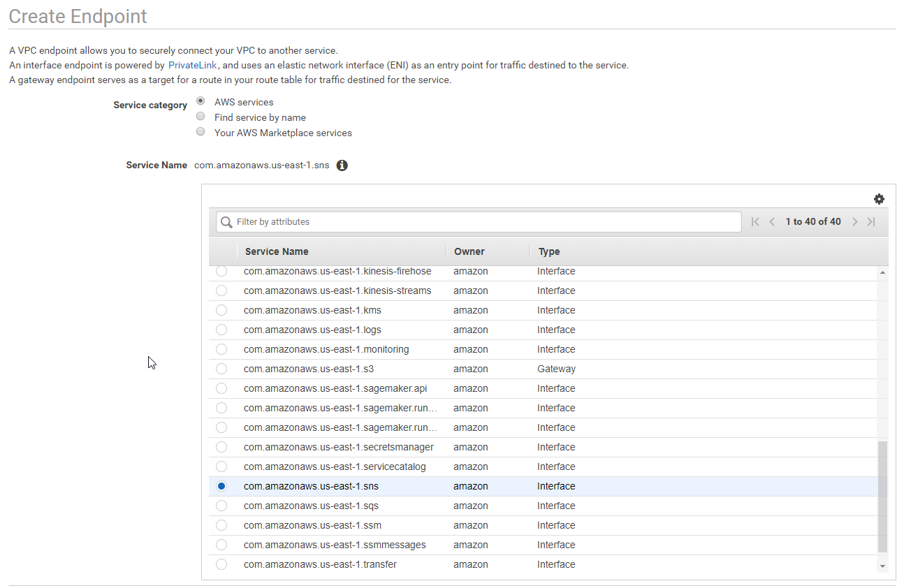Select the logs service radio

[x=221, y=330]
